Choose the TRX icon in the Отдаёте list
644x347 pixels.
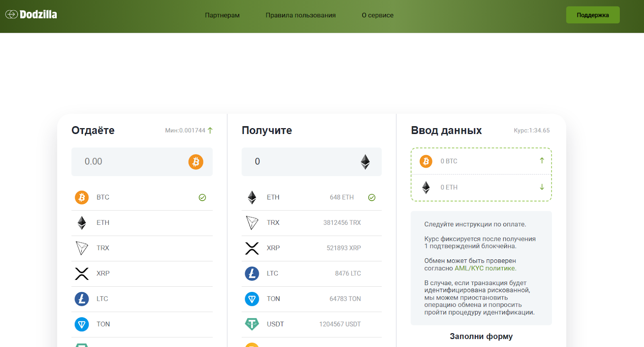[x=82, y=248]
